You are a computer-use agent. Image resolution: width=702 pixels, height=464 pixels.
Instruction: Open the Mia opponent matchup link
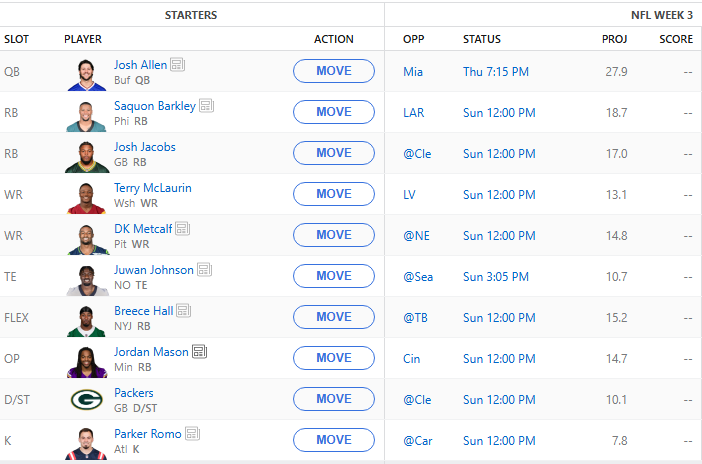(413, 72)
